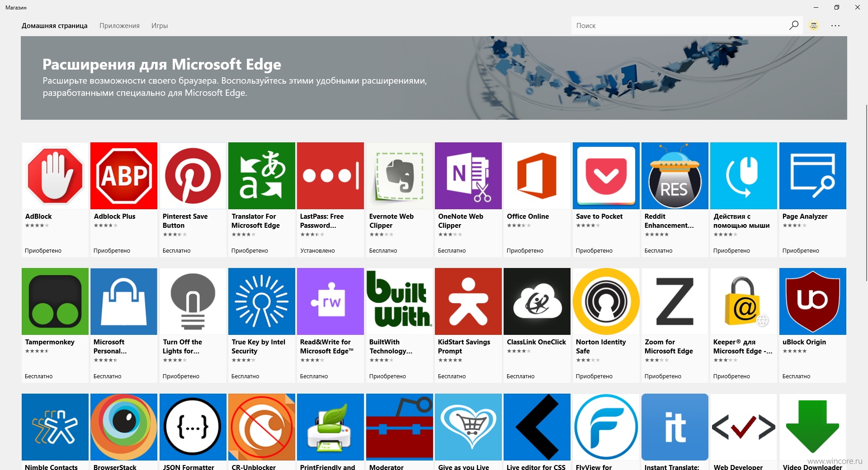Open KidStart Savings Prompt icon

point(468,301)
